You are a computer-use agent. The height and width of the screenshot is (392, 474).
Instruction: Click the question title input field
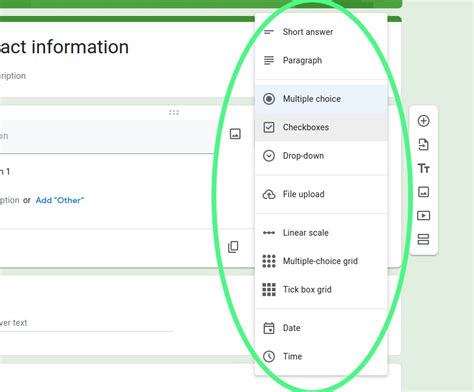(107, 137)
